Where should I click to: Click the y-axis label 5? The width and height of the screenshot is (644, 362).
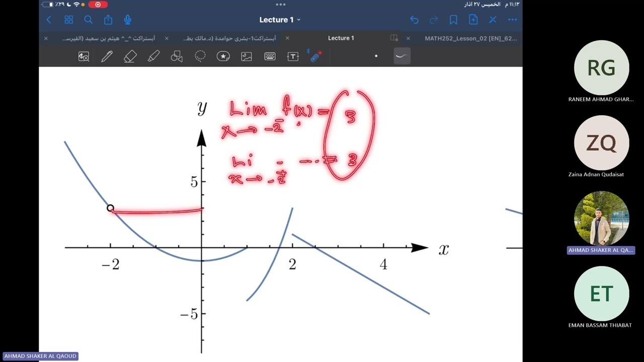(x=194, y=182)
